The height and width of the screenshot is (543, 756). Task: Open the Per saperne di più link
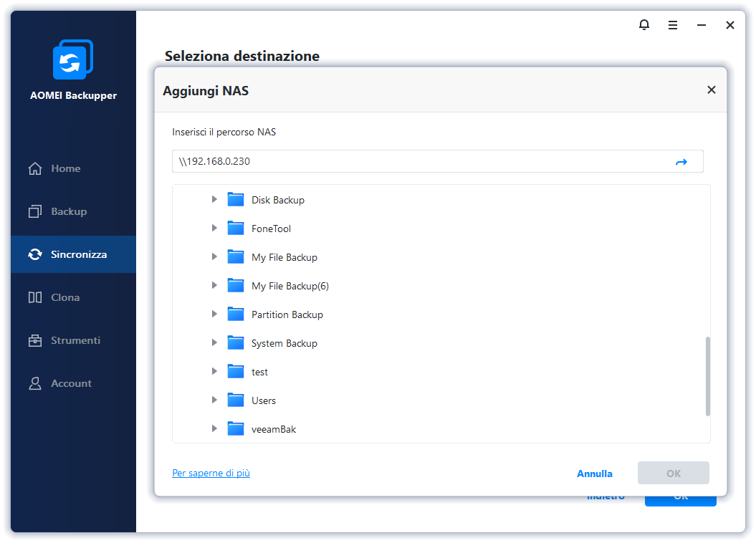(211, 474)
